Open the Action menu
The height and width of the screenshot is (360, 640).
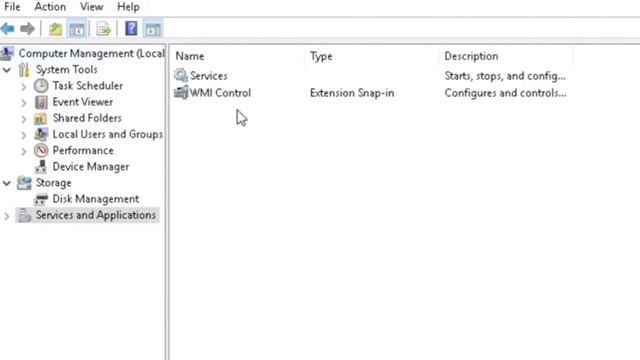(x=50, y=7)
